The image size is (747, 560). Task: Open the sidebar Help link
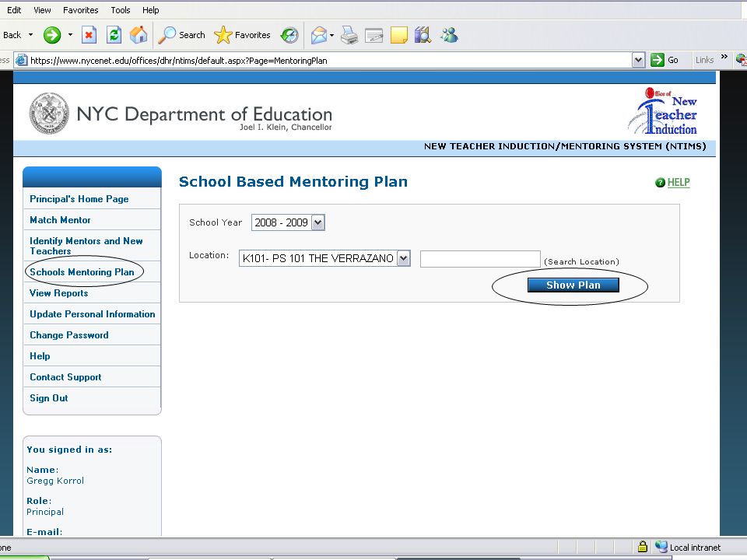(x=40, y=355)
